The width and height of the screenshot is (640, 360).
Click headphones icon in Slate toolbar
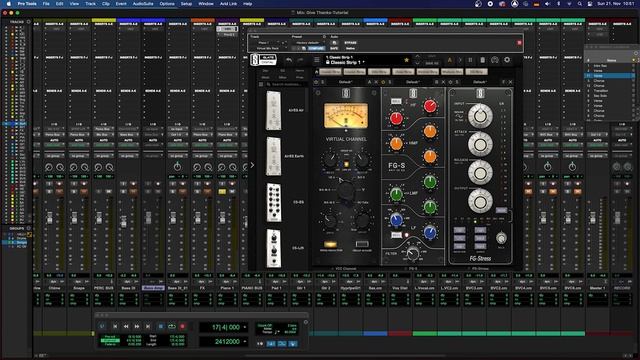pyautogui.click(x=495, y=60)
